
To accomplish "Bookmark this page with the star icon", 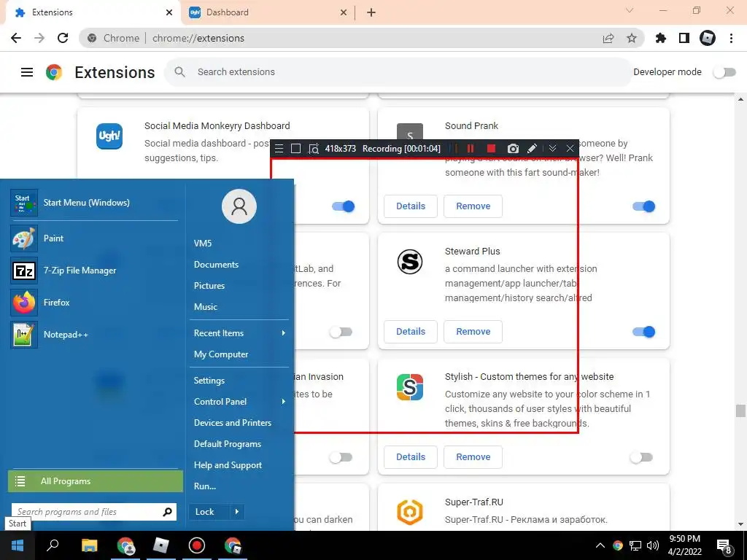I will (632, 38).
